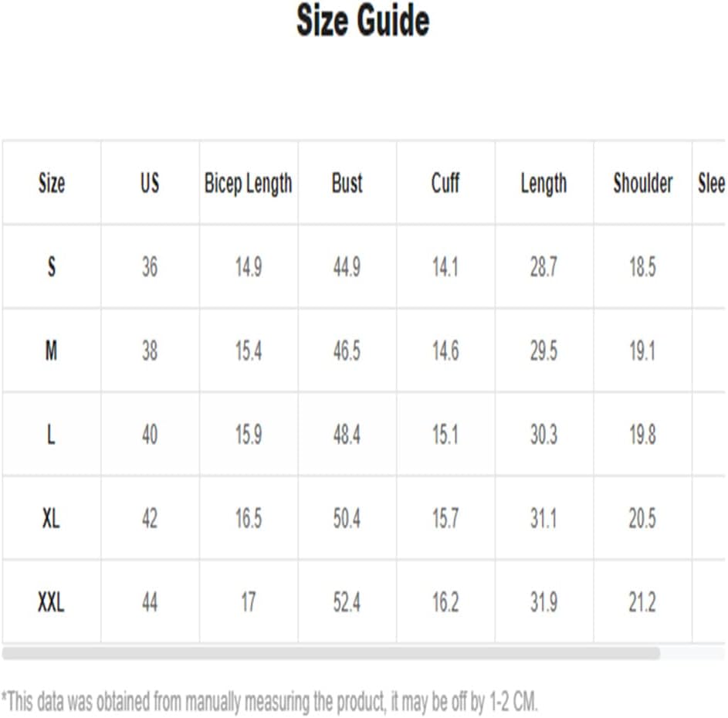Screen dimensions: 728x718
Task: Click the bust value 44.9 cell
Action: [x=347, y=266]
